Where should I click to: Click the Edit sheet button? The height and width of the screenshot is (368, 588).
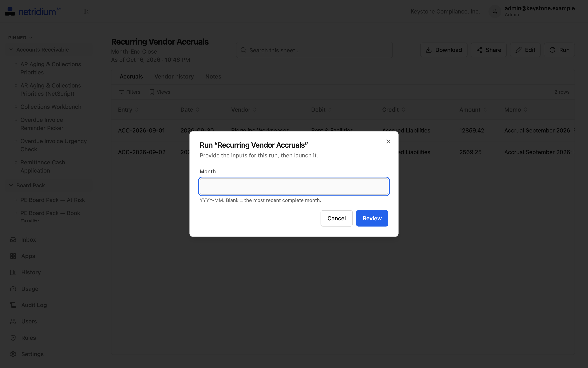(525, 50)
